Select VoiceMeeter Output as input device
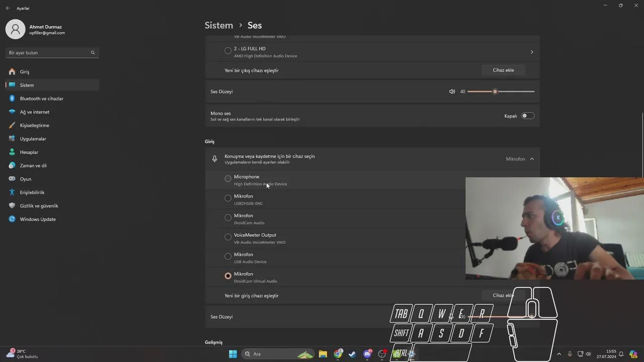644x362 pixels. click(228, 237)
